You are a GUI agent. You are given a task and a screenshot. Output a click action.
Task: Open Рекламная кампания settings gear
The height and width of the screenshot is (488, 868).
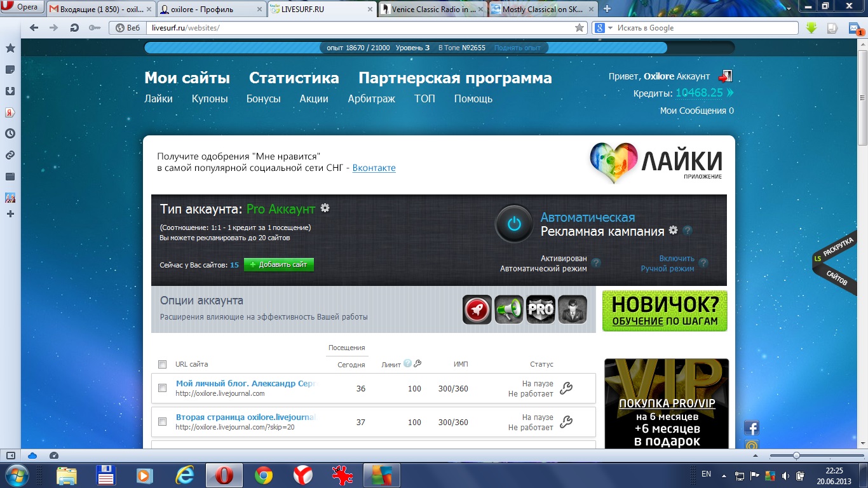[x=673, y=231]
